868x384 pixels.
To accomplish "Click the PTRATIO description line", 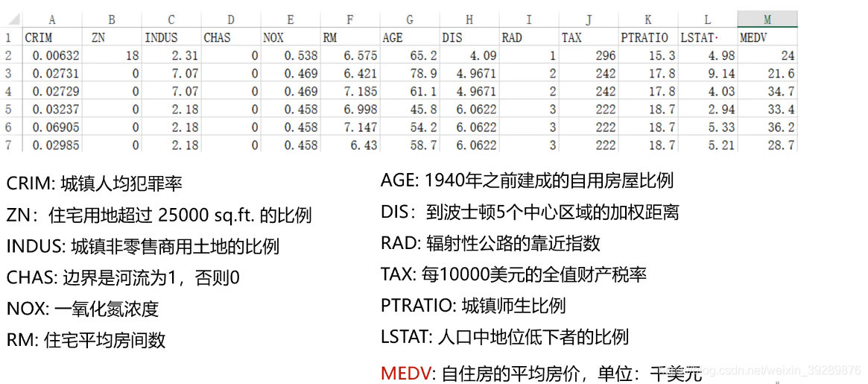I will (x=473, y=305).
